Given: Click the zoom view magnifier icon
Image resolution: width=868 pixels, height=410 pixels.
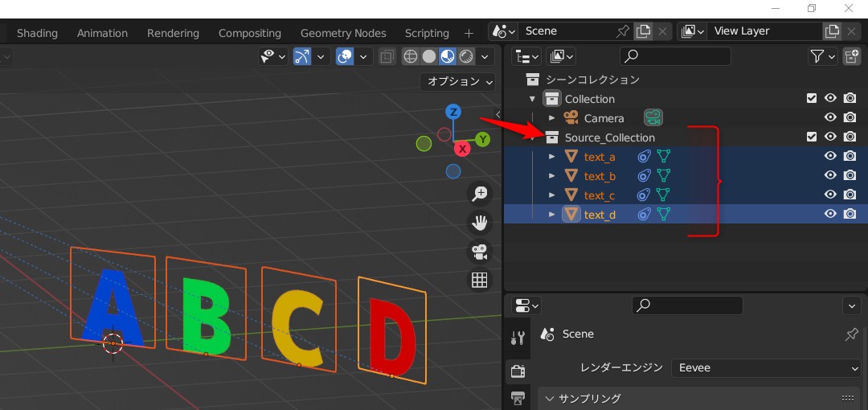Looking at the screenshot, I should tap(479, 194).
